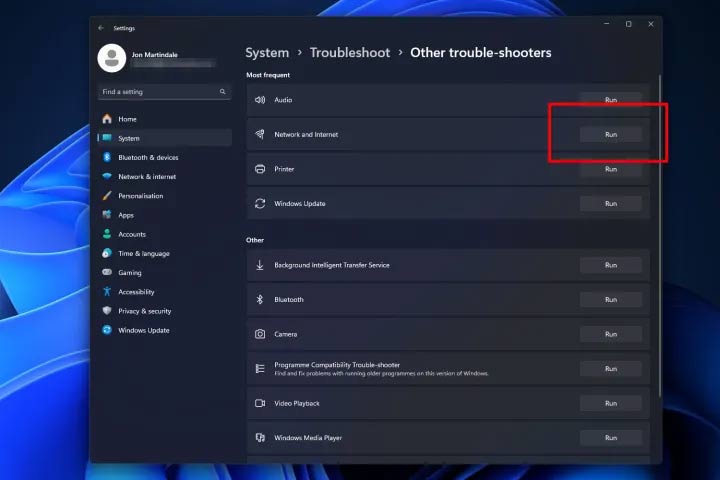
Task: Run the Video Playback trouble-shooter
Action: tap(610, 403)
